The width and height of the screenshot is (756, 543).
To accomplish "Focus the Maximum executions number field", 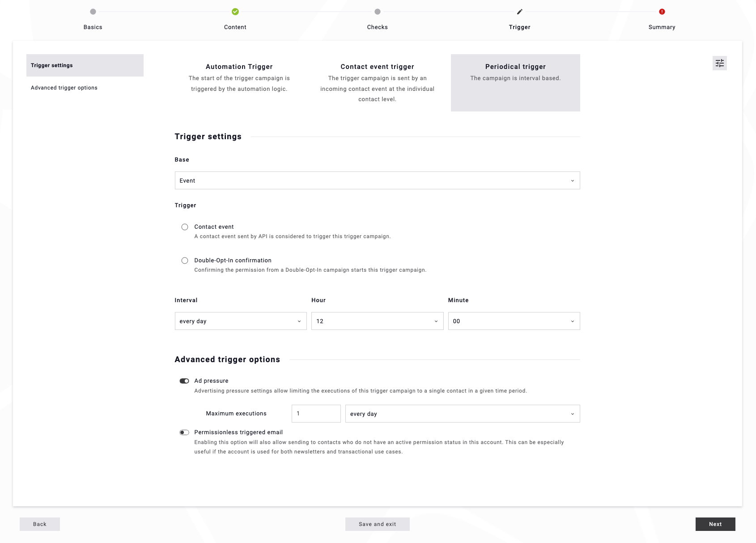I will (x=316, y=414).
